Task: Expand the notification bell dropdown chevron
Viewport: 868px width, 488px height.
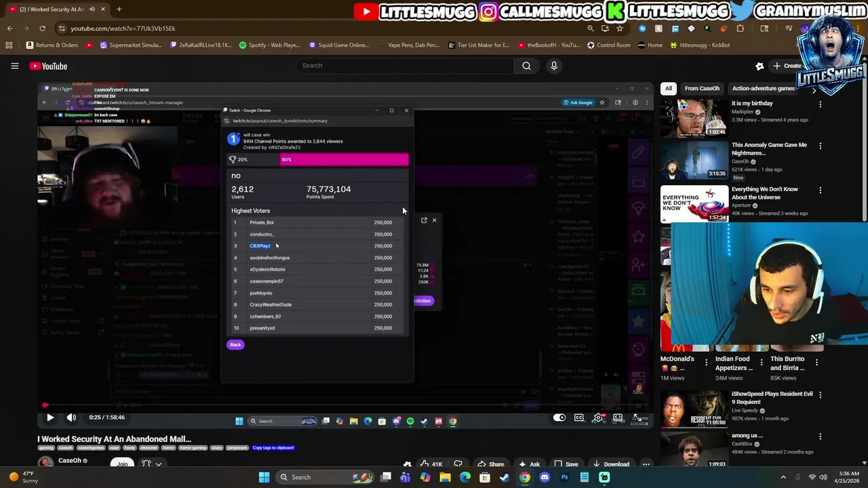Action: (x=159, y=464)
